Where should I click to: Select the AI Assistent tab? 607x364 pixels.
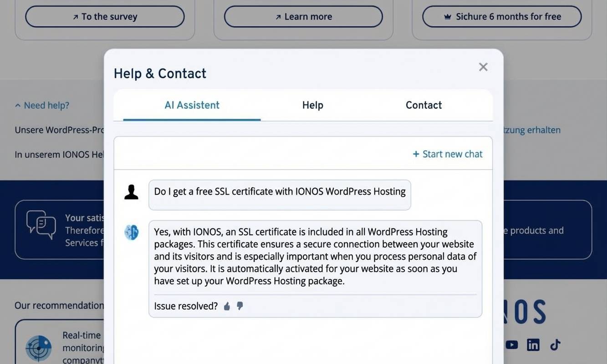pyautogui.click(x=192, y=105)
